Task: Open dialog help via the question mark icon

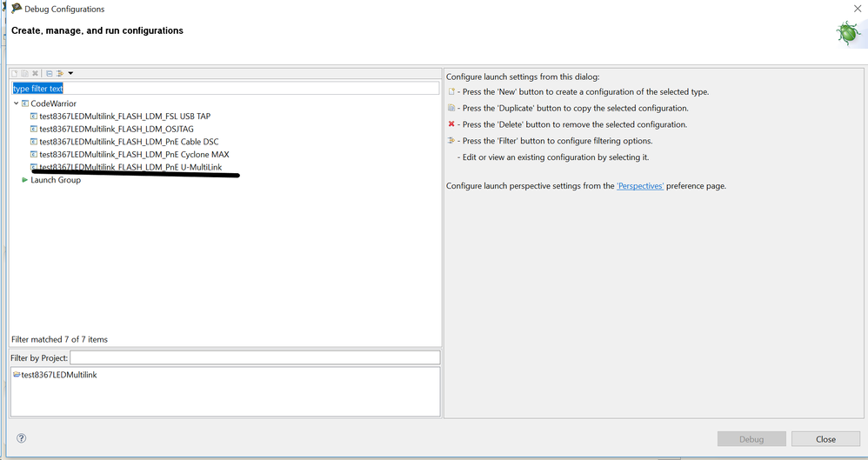Action: 21,438
